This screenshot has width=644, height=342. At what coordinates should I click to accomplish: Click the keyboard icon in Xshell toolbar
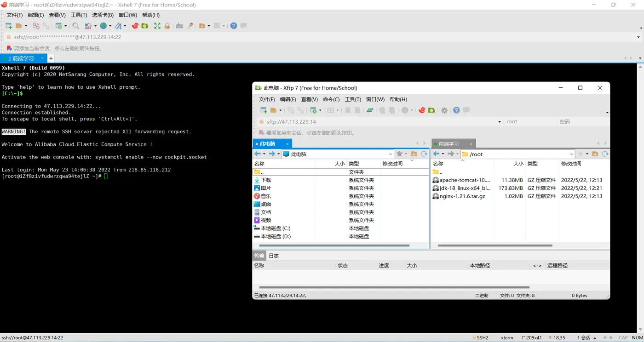coord(179,26)
